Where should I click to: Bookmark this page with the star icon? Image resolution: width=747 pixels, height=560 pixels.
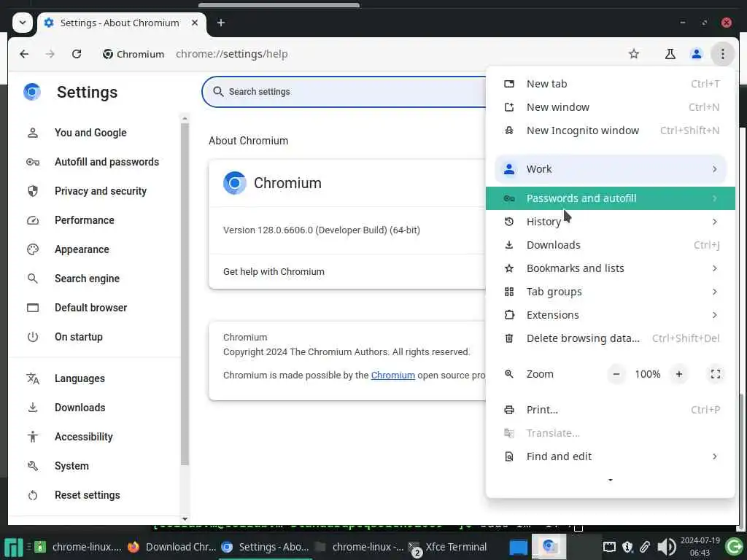pos(634,54)
